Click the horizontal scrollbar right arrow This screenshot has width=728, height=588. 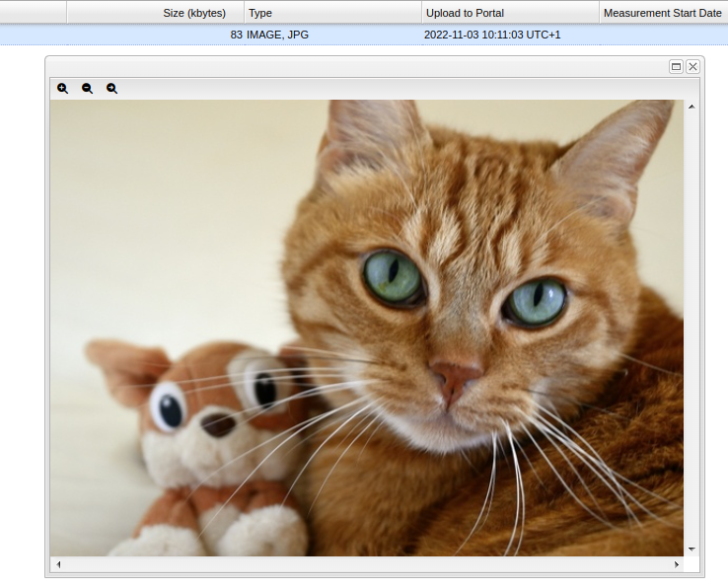coord(677,564)
